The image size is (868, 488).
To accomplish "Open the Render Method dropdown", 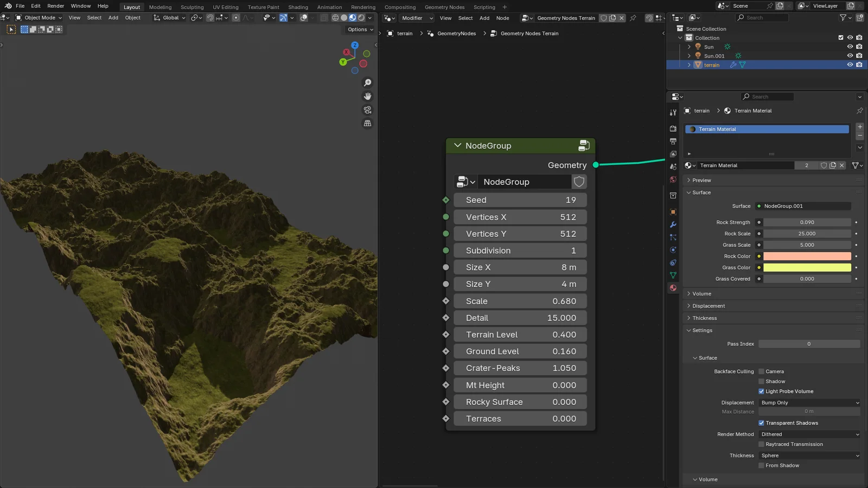I will (x=808, y=434).
